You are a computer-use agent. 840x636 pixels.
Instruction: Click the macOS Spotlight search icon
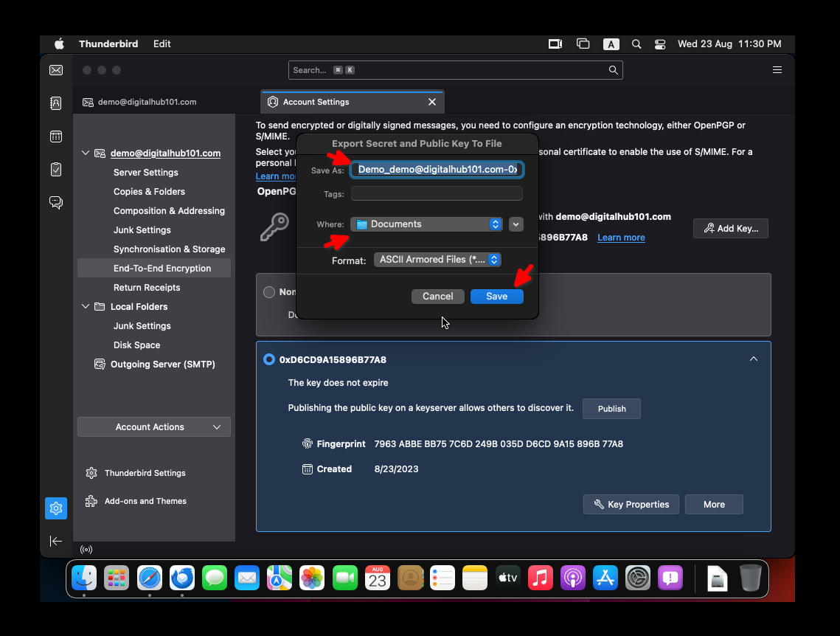point(636,44)
